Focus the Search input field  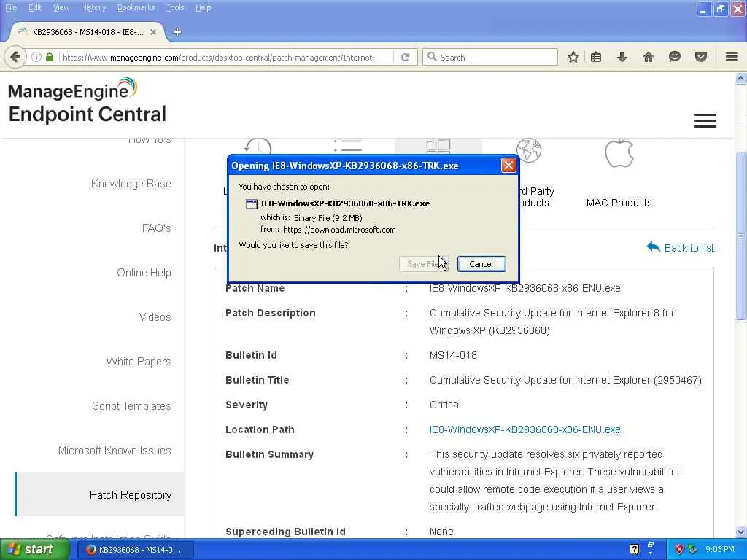coord(490,57)
